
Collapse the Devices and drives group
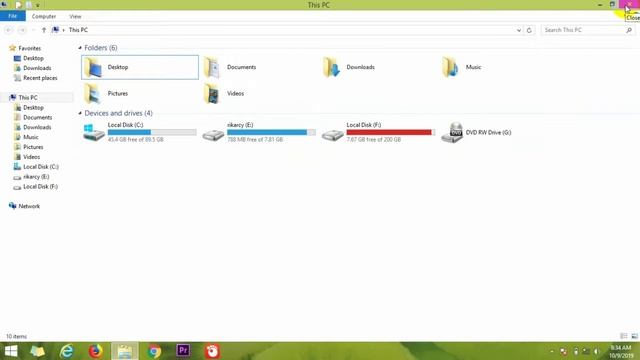(x=80, y=113)
